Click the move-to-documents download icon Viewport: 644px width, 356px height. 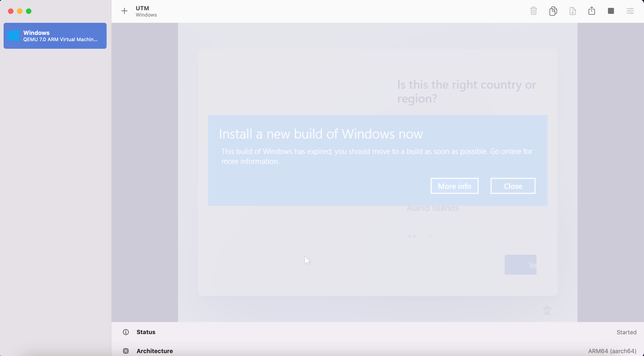coord(573,11)
